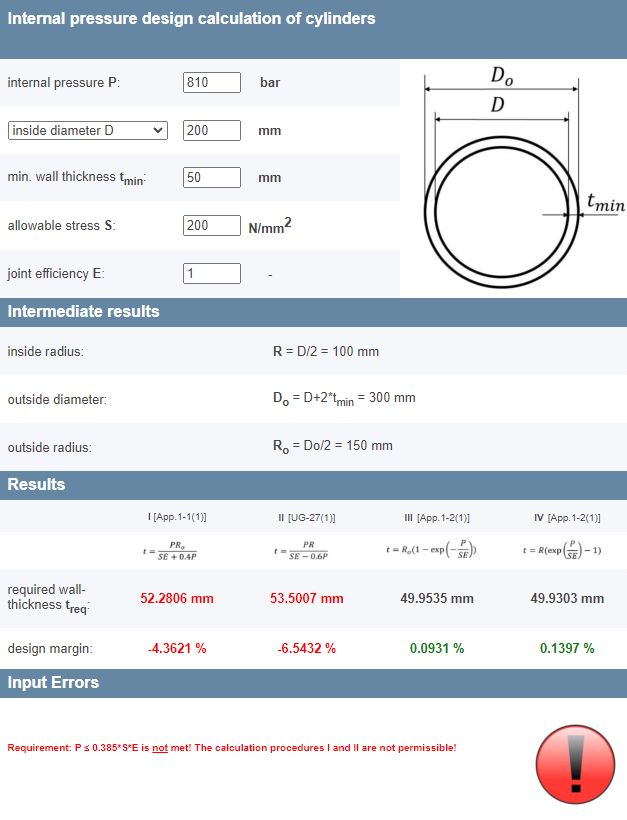Click the formula t = PR/(SE-0.6P)
This screenshot has width=627, height=820.
point(301,551)
